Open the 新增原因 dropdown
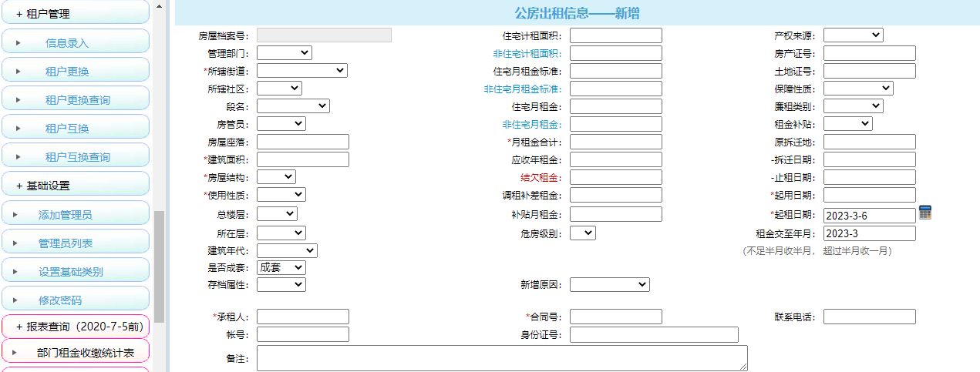This screenshot has height=372, width=980. (609, 285)
